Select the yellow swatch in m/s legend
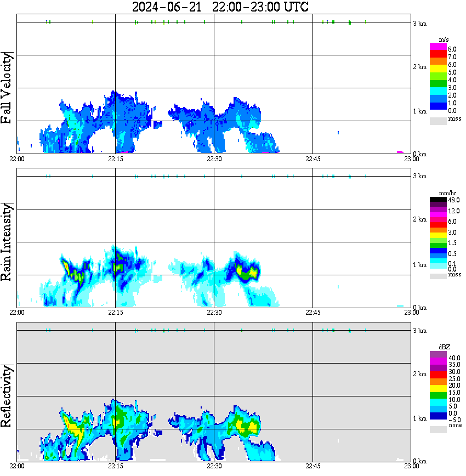 coord(438,69)
